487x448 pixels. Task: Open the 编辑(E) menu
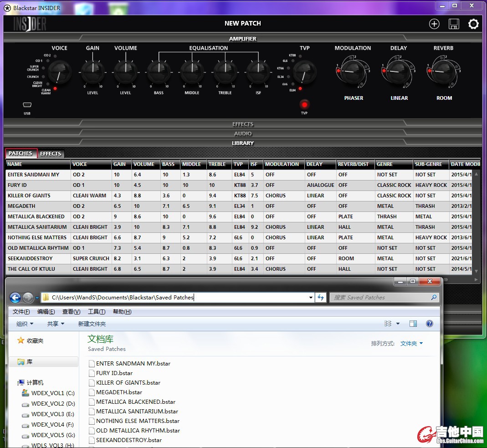[46, 312]
